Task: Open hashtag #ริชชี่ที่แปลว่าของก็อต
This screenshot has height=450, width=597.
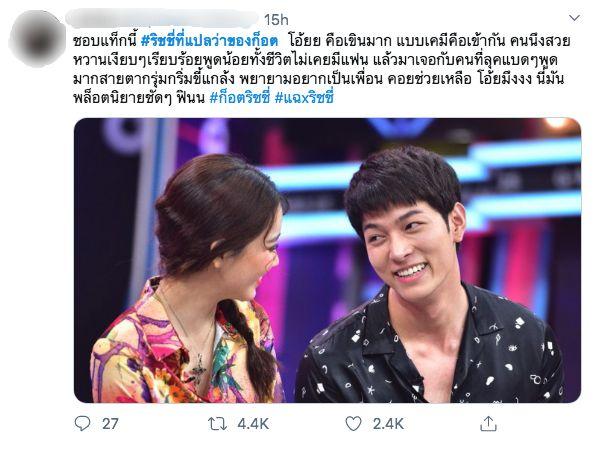Action: 209,41
